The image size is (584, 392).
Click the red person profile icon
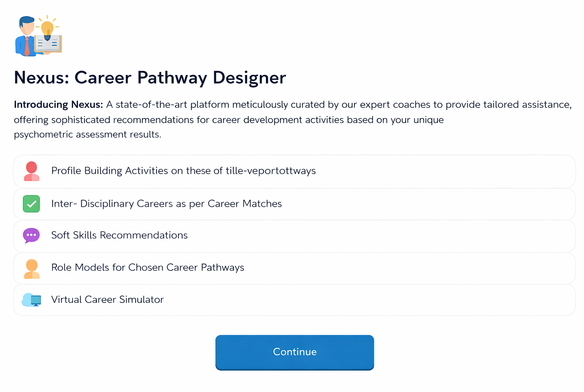click(32, 171)
